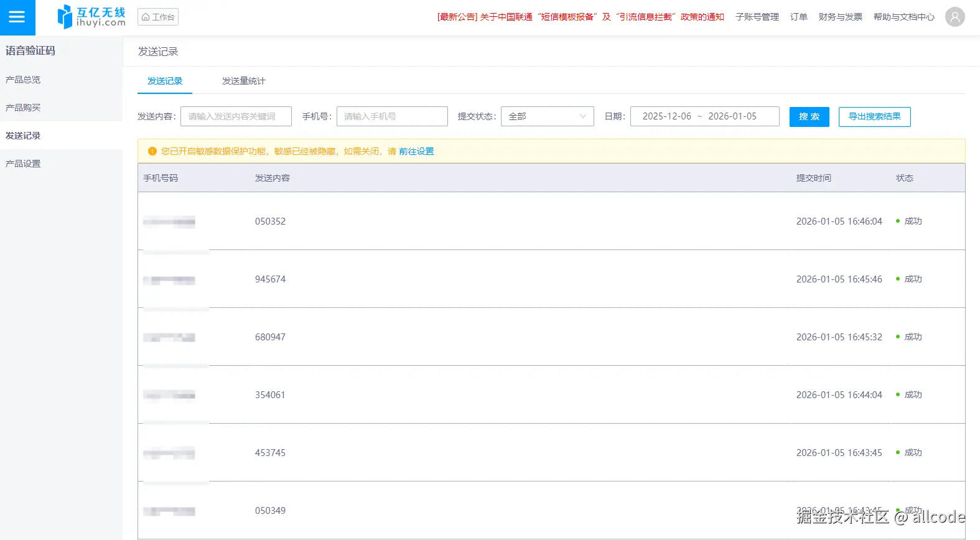Screen dimensions: 980x540
Task: Click 成功 status in 354061 row
Action: coord(913,395)
